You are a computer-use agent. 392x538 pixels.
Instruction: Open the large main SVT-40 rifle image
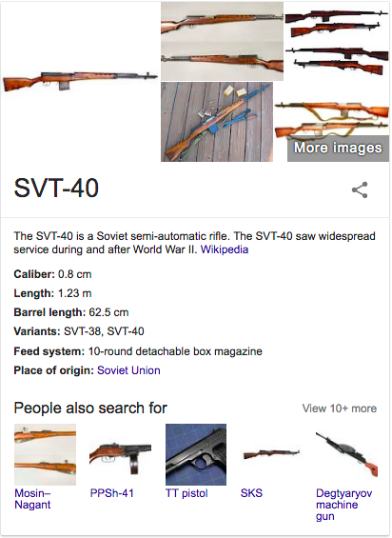coord(80,81)
